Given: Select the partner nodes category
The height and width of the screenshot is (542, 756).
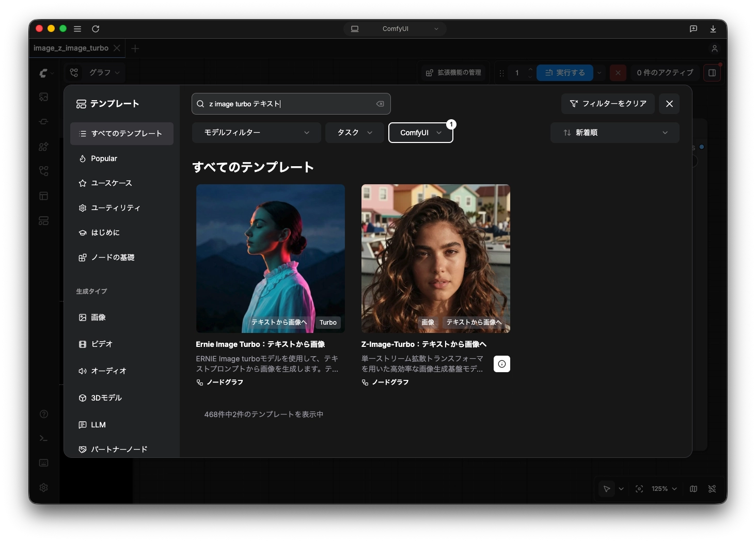Looking at the screenshot, I should tap(122, 450).
